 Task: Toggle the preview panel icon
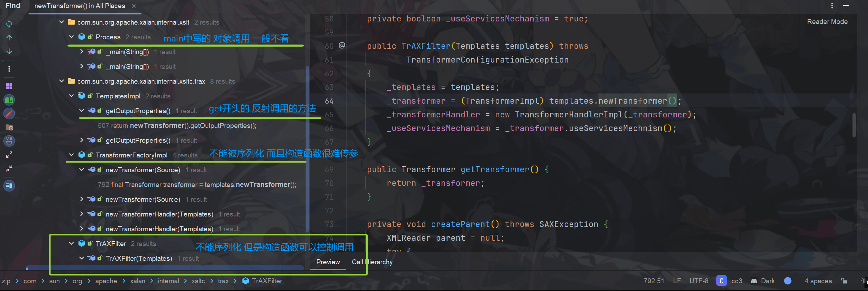tap(9, 186)
